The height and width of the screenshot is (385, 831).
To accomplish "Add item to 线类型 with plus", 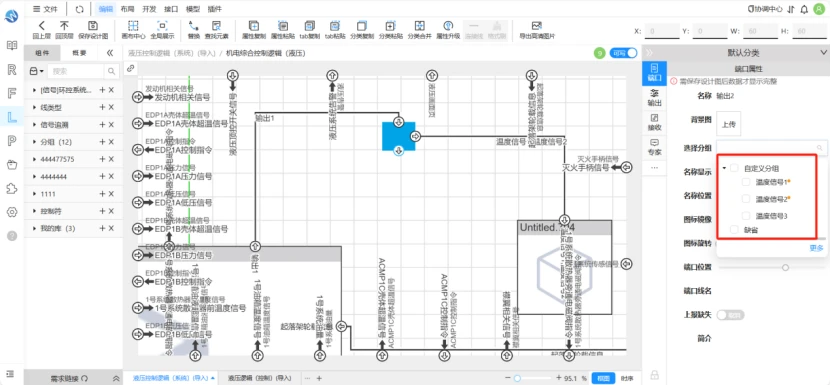I will coord(102,107).
